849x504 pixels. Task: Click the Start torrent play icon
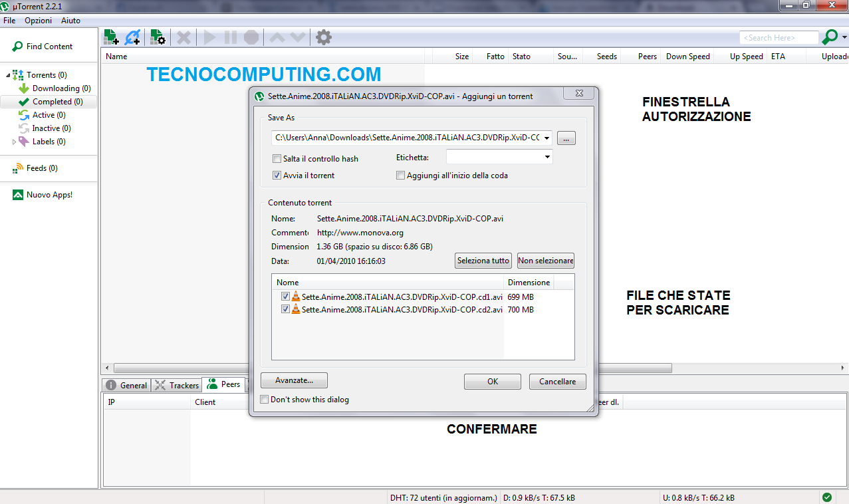point(209,38)
